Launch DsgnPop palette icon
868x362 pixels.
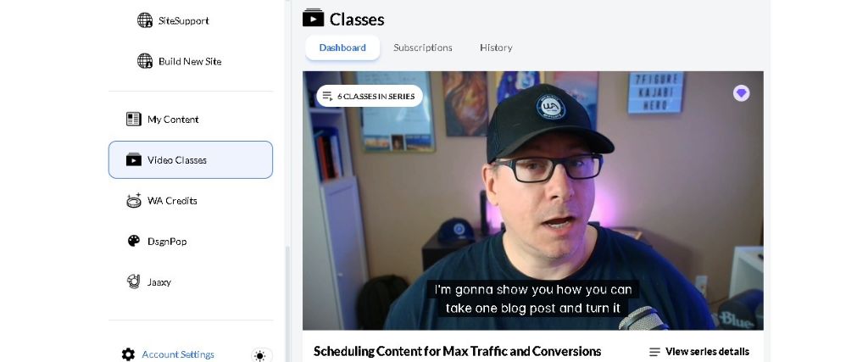(x=133, y=241)
